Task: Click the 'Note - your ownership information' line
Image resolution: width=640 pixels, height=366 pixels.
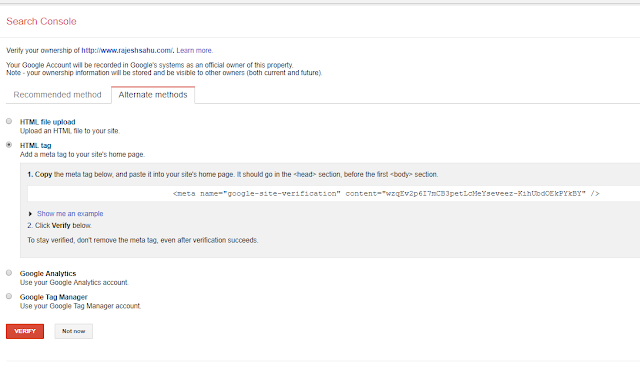Action: click(x=164, y=73)
